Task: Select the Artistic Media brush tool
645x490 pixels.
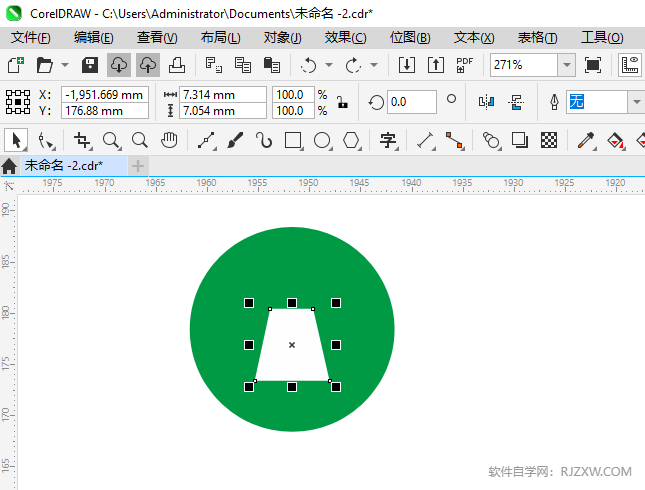Action: pos(235,141)
